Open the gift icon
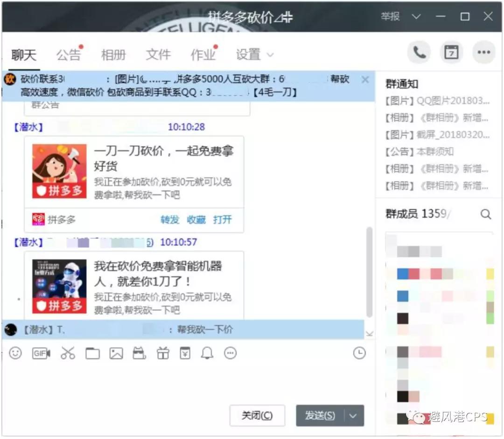Image resolution: width=504 pixels, height=439 pixels. point(163,354)
